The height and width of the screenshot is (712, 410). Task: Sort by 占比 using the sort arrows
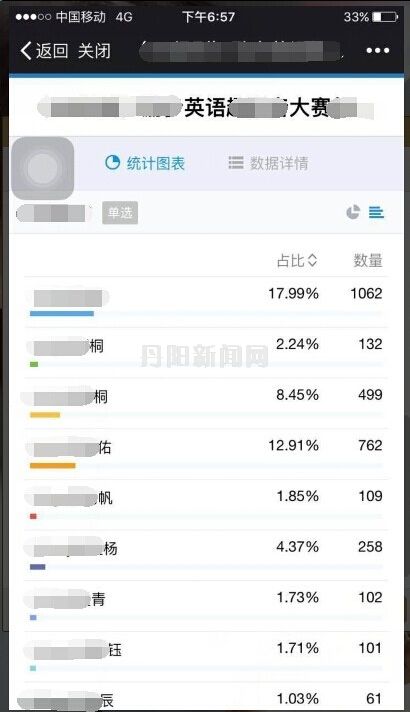[x=312, y=260]
